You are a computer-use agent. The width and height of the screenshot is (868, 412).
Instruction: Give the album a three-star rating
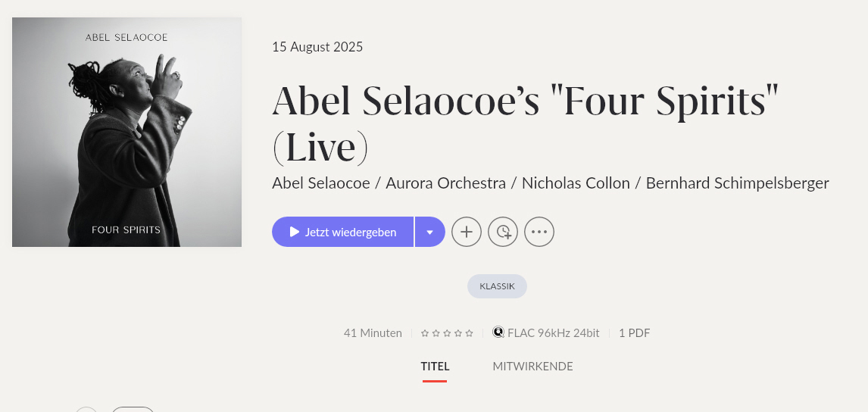(447, 333)
